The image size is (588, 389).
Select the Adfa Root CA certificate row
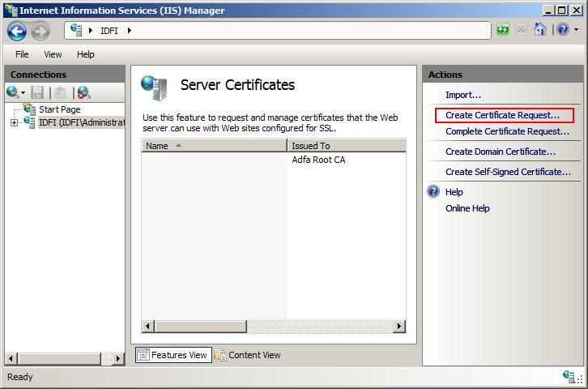[274, 160]
